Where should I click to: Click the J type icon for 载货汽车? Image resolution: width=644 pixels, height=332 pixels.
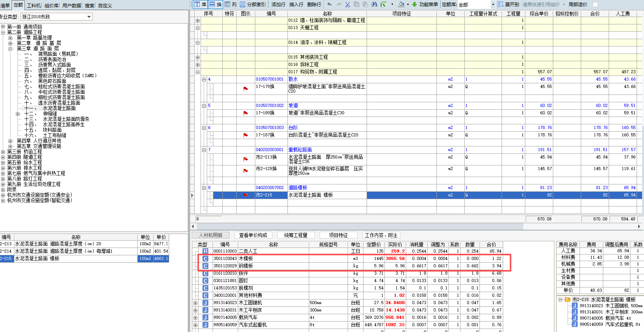click(205, 317)
